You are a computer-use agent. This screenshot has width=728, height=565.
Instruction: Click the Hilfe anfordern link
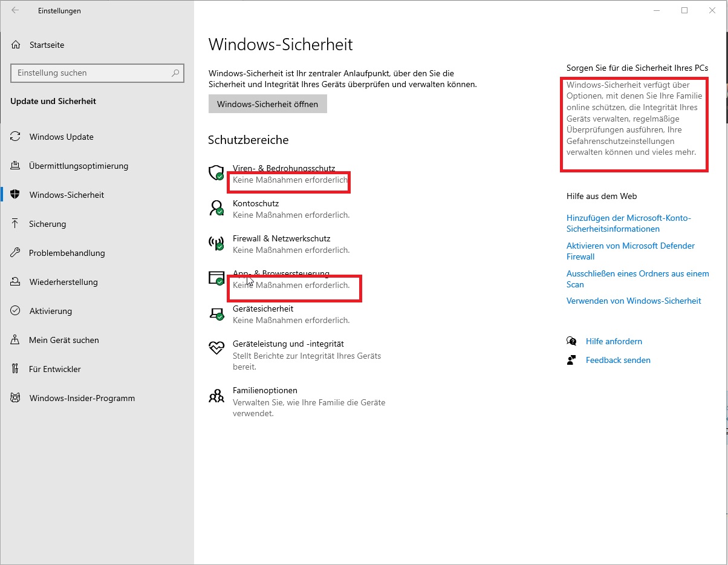(x=614, y=341)
